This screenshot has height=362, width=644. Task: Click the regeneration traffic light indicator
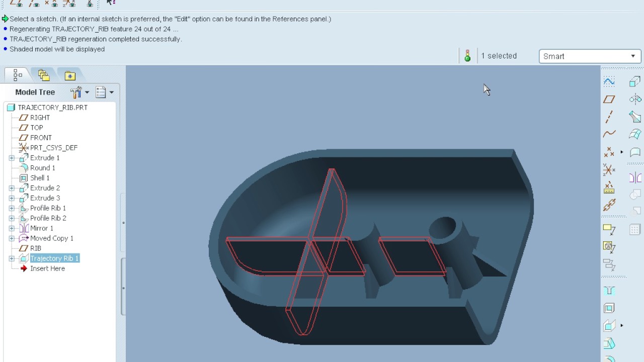(x=467, y=56)
